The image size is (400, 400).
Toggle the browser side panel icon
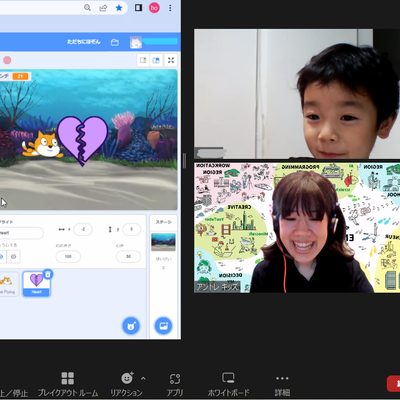click(x=138, y=8)
